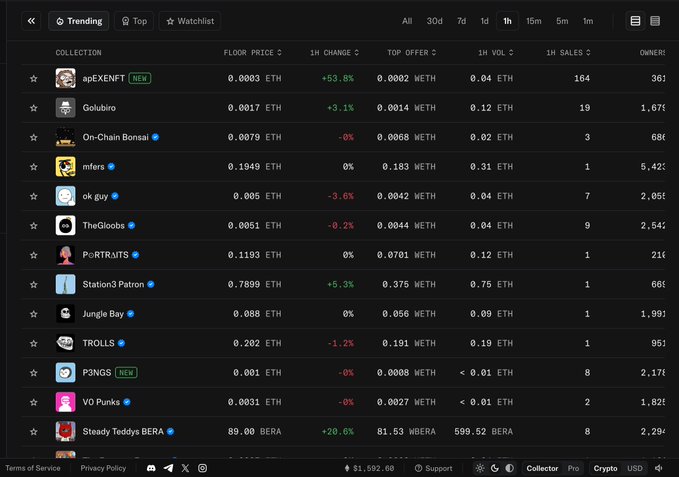The width and height of the screenshot is (679, 477).
Task: Open Terms of Service link
Action: click(33, 468)
